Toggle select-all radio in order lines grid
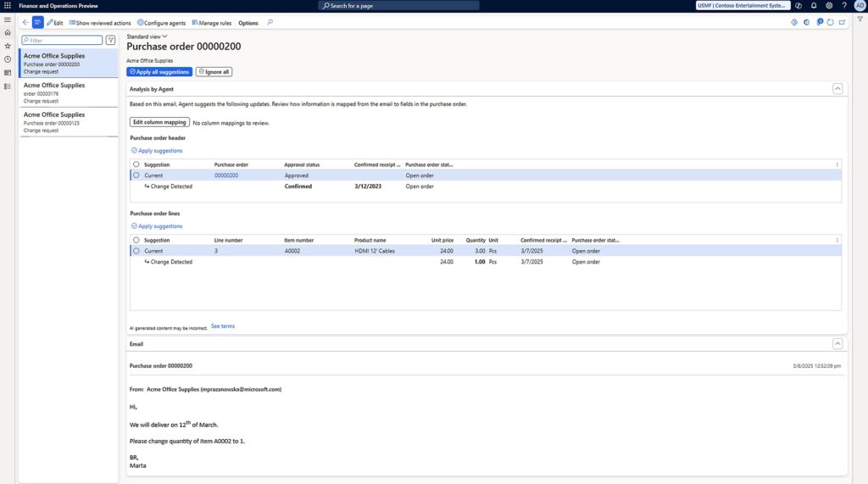868x484 pixels. 136,241
